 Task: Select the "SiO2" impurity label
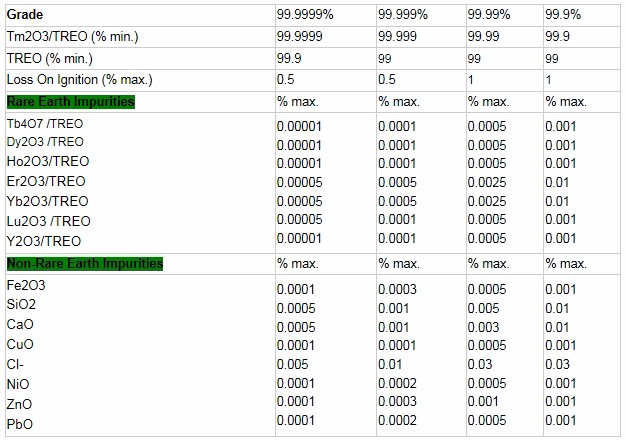pyautogui.click(x=21, y=304)
